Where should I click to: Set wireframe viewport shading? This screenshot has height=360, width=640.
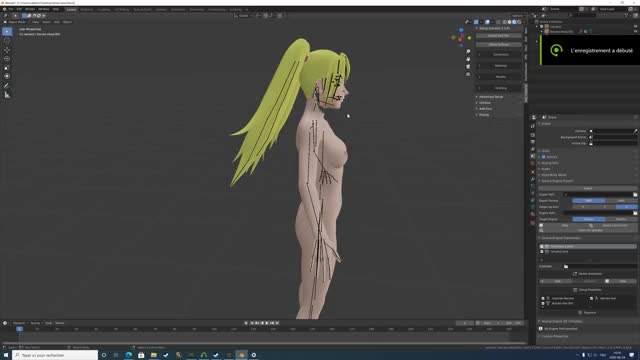pos(504,22)
